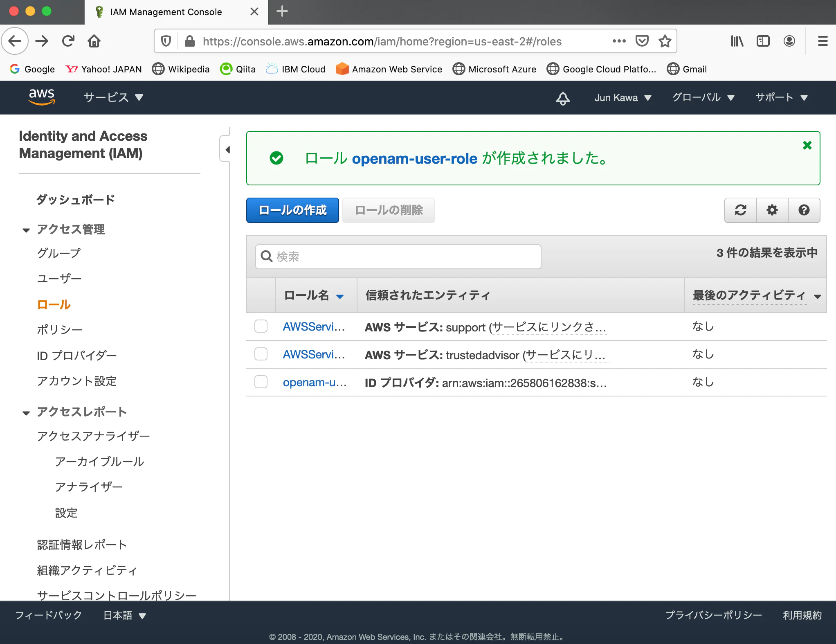Open the page actions three-dots menu
This screenshot has width=836, height=644.
coord(619,41)
